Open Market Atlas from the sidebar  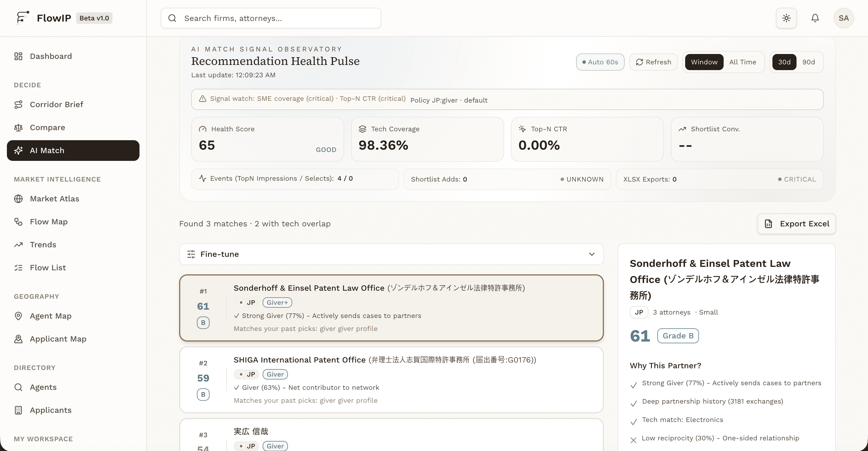pyautogui.click(x=54, y=199)
